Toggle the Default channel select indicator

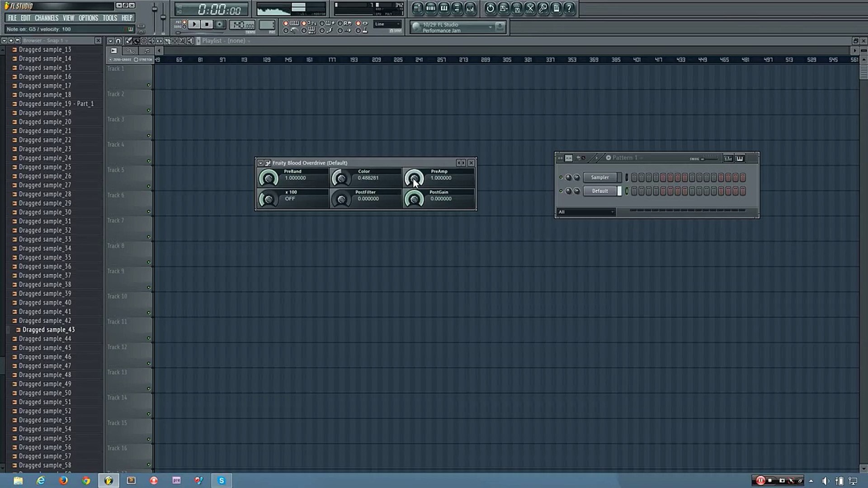pyautogui.click(x=627, y=191)
